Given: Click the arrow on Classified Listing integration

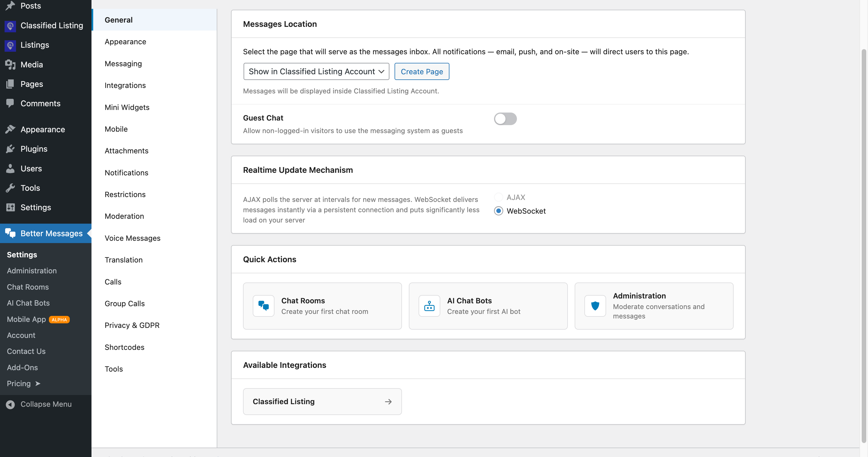Looking at the screenshot, I should click(388, 402).
